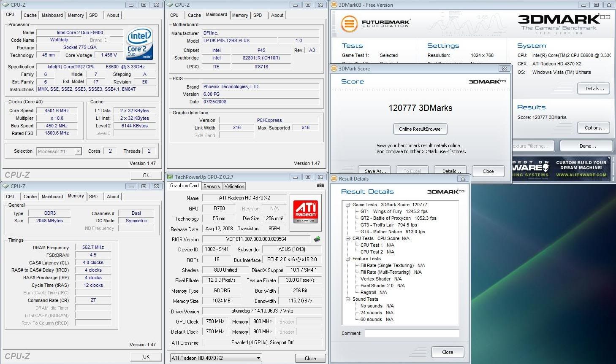Click the Mainboard CPU-Z title bar icon
The height and width of the screenshot is (364, 616).
(170, 5)
